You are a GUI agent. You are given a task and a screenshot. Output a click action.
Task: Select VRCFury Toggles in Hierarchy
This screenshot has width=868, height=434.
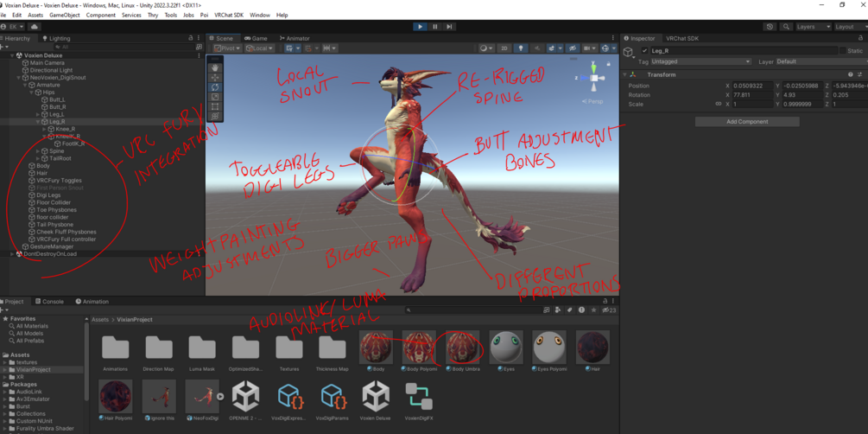coord(59,180)
